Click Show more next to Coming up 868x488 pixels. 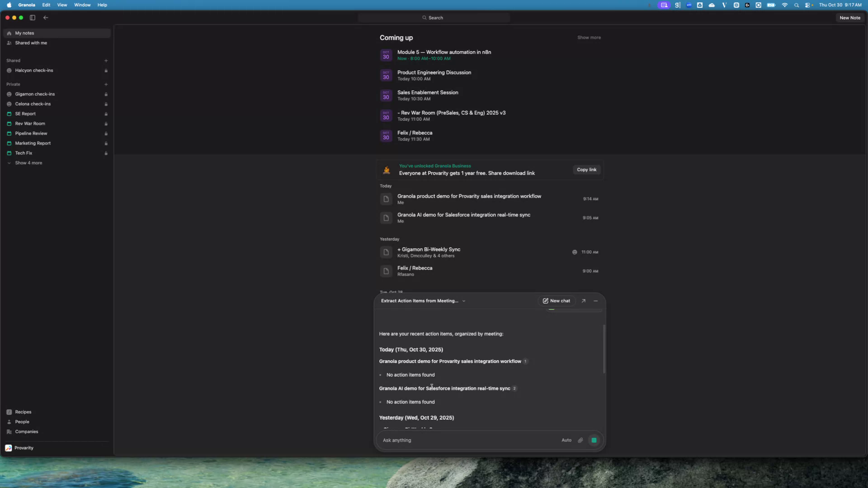[x=589, y=38]
